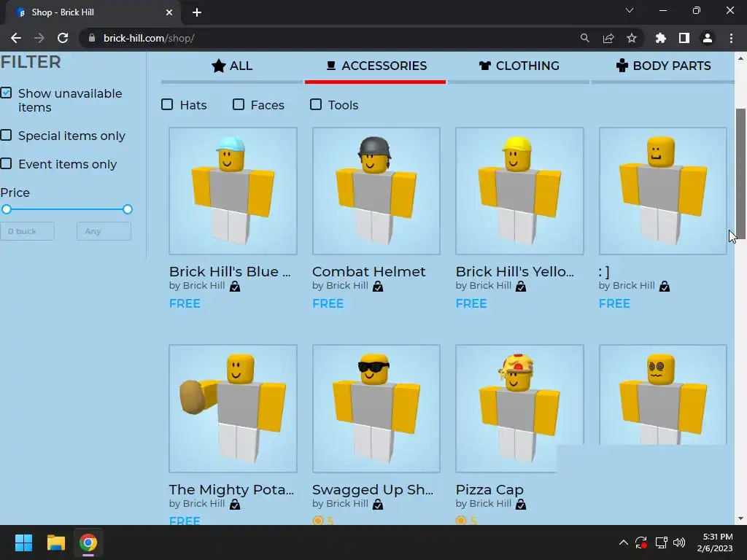Viewport: 747px width, 560px height.
Task: Open Brick Hill's Blue cap thumbnail
Action: (233, 191)
